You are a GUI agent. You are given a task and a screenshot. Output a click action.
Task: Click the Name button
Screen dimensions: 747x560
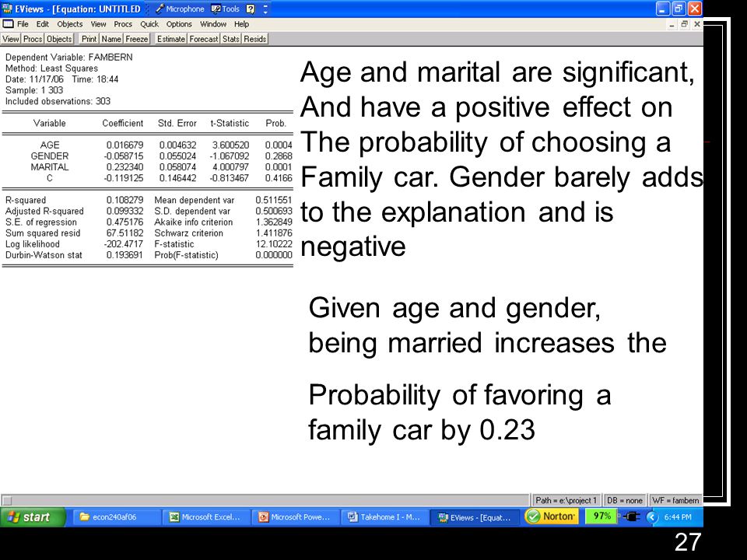pos(111,39)
